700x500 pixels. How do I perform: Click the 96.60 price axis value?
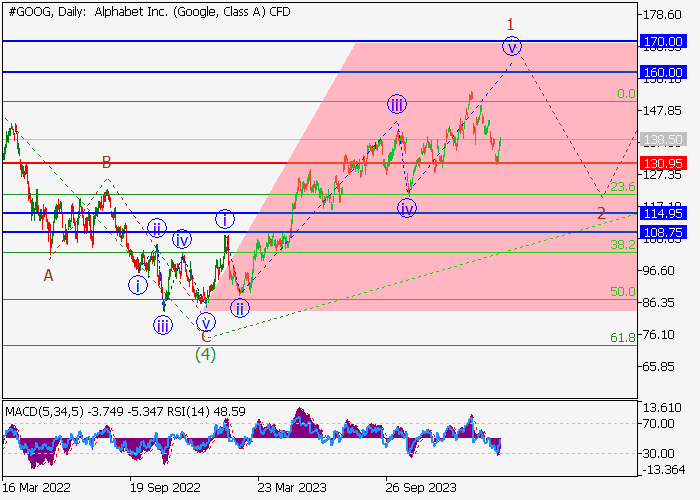[x=658, y=271]
